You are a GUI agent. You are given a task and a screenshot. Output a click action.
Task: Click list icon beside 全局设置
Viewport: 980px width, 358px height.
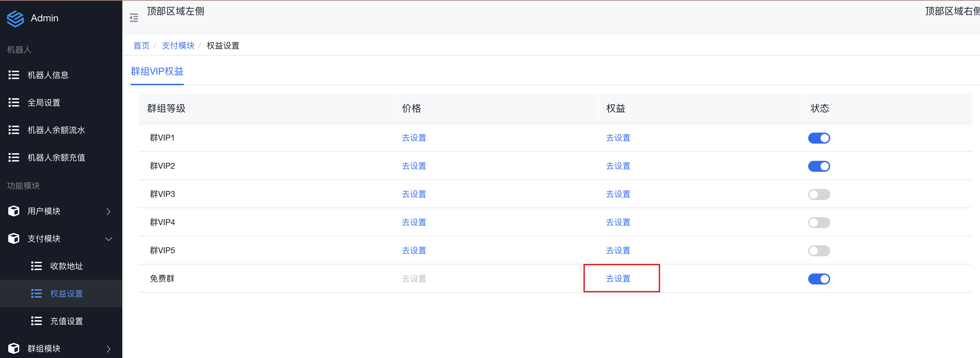point(14,102)
